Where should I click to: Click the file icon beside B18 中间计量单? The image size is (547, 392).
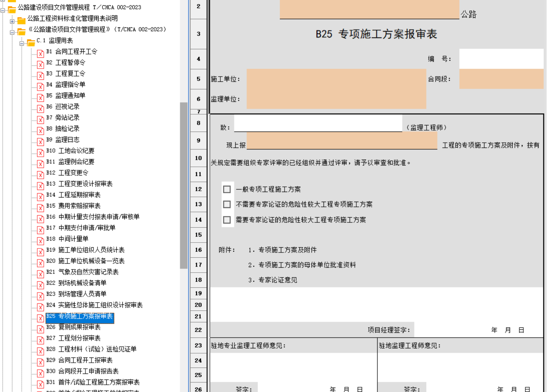point(41,240)
